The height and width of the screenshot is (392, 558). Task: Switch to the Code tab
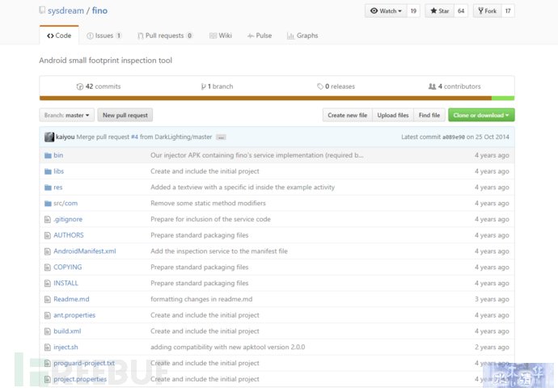click(59, 36)
